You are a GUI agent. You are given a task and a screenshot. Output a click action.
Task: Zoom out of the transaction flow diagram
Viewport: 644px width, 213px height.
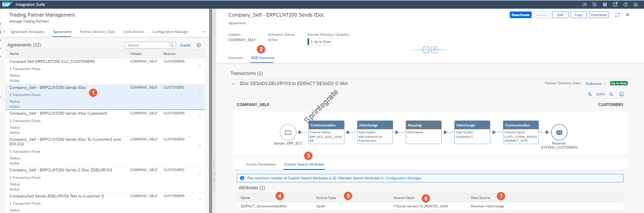pos(611,94)
